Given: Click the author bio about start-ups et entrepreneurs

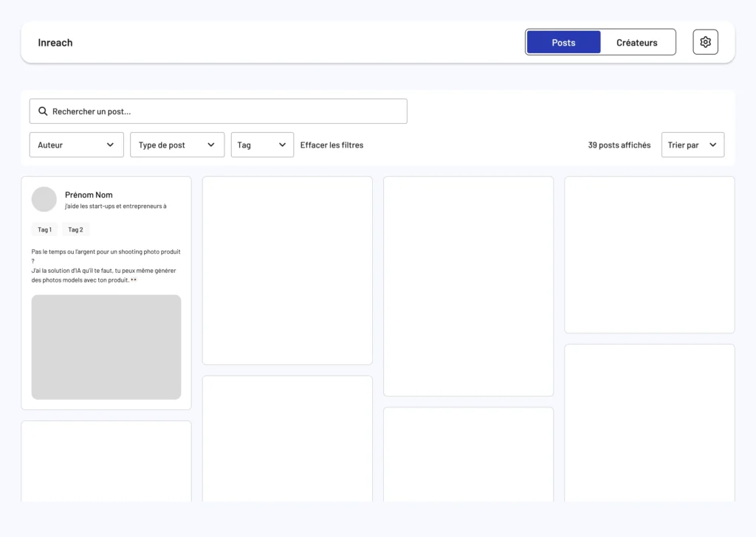Looking at the screenshot, I should click(x=116, y=207).
